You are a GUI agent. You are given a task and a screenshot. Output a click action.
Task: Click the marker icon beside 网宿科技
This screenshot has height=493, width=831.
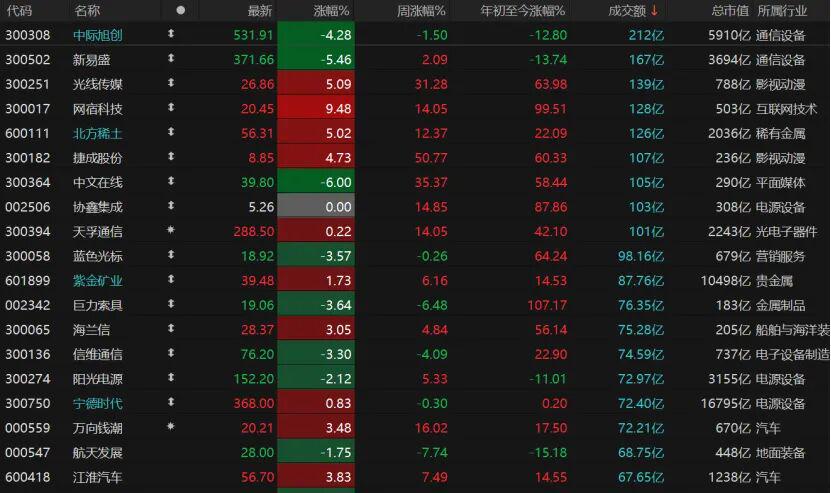coord(171,108)
